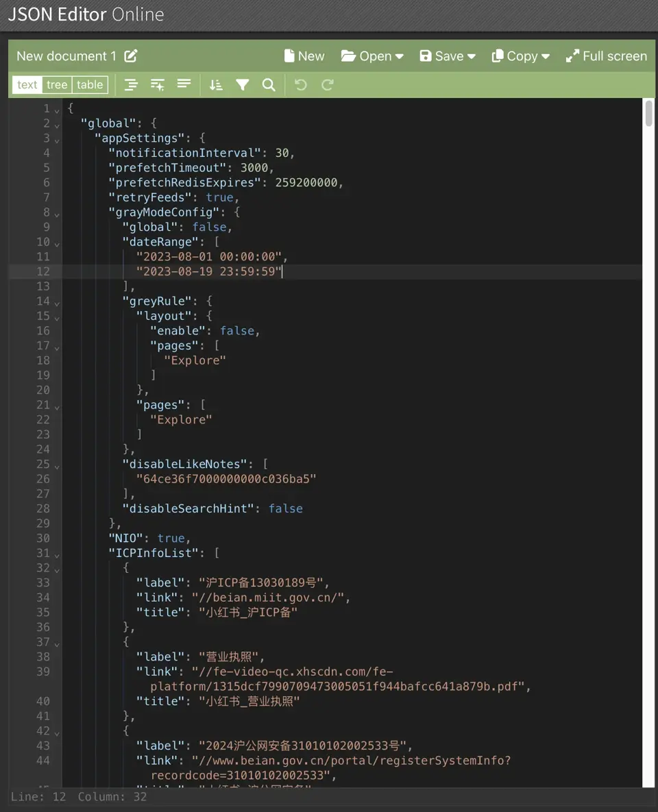Collapse object fold arrow on line 37

click(x=57, y=644)
